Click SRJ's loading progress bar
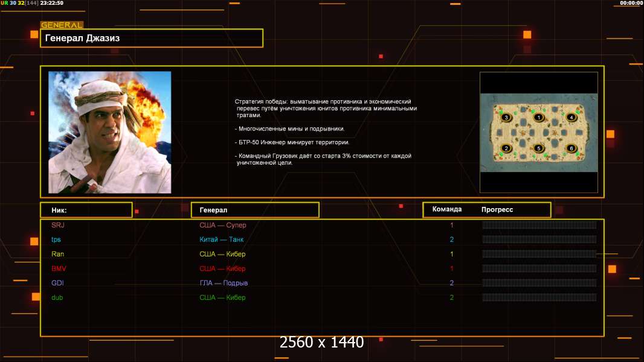Screen dimensions: 644x362 (x=539, y=225)
